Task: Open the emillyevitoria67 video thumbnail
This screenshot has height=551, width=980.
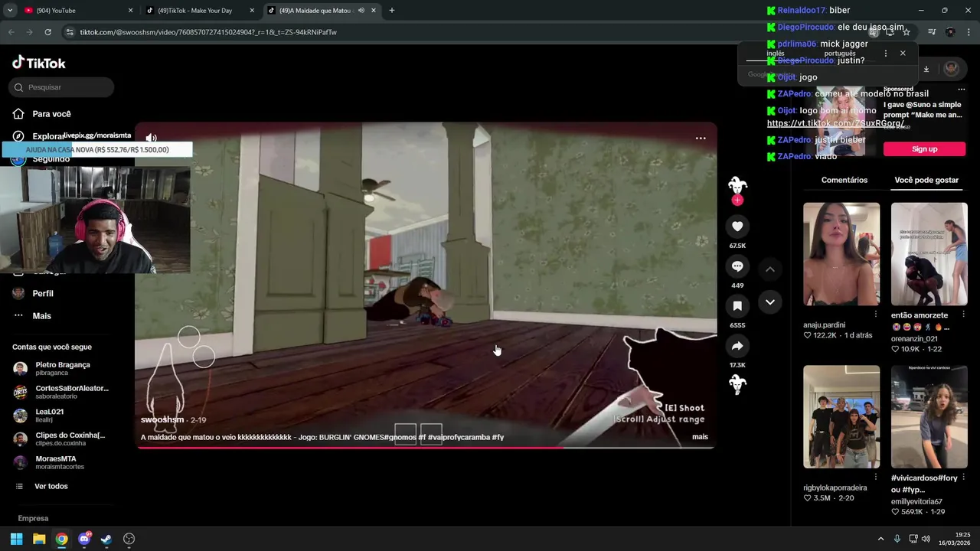Action: (929, 417)
